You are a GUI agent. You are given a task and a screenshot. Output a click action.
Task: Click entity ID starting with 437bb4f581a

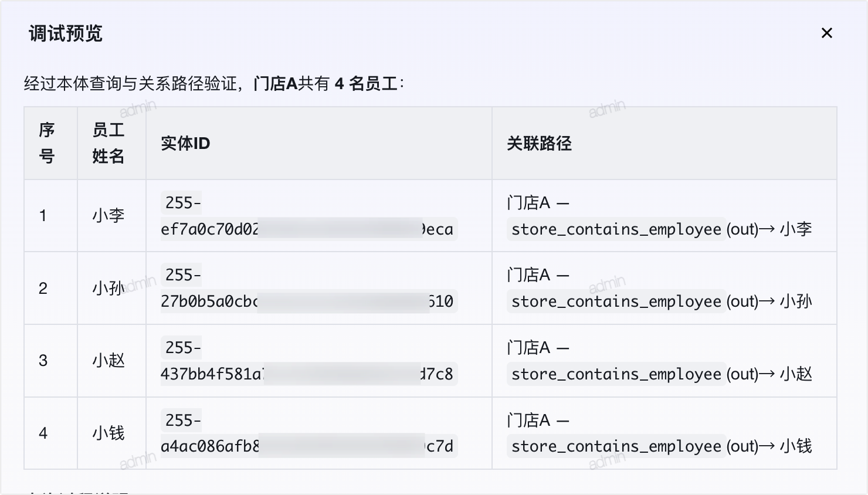click(308, 361)
